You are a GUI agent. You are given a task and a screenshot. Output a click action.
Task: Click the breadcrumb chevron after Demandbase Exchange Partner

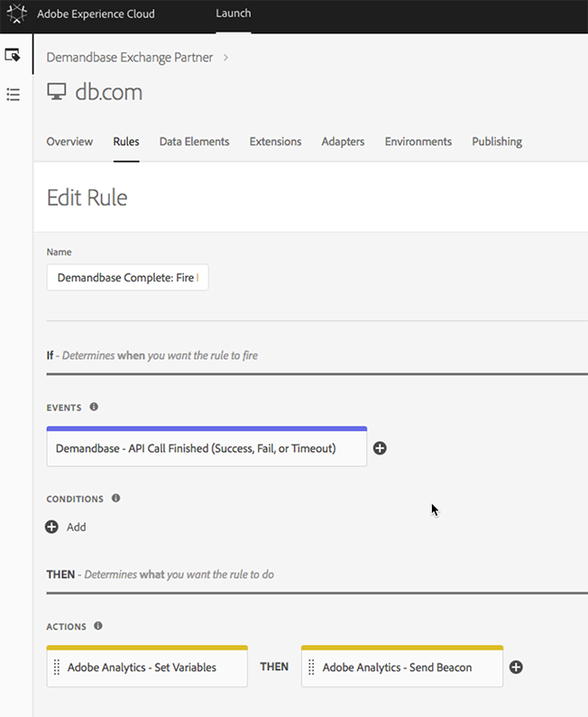[225, 58]
